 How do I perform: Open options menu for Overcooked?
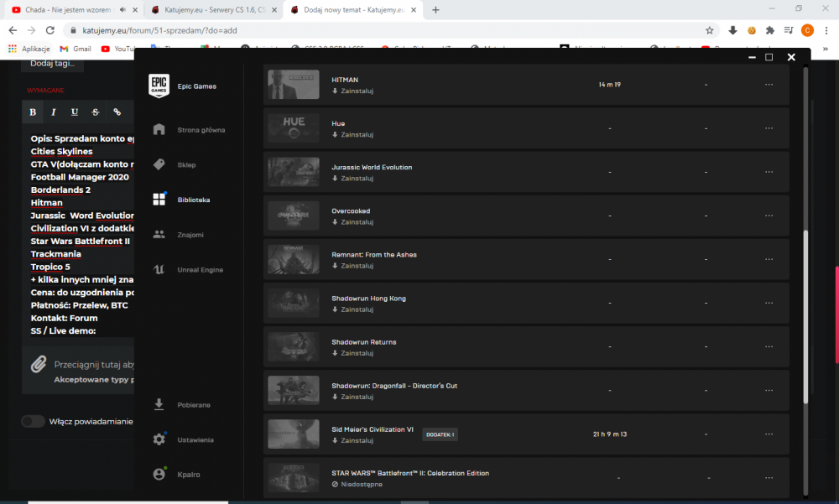coord(769,216)
